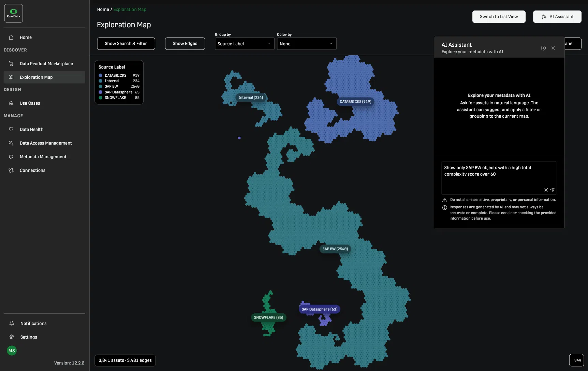Screen dimensions: 588x371
Task: Click Switch to List View button
Action: 499,17
